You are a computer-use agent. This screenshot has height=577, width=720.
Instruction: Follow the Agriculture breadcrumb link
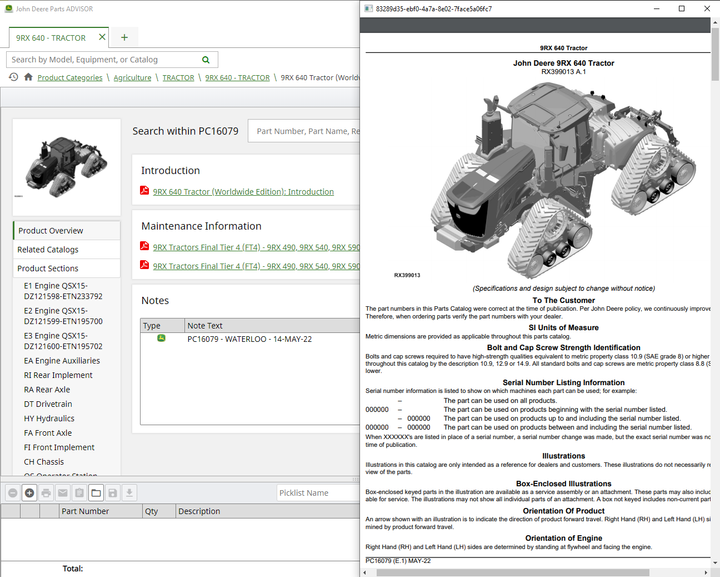pyautogui.click(x=132, y=78)
